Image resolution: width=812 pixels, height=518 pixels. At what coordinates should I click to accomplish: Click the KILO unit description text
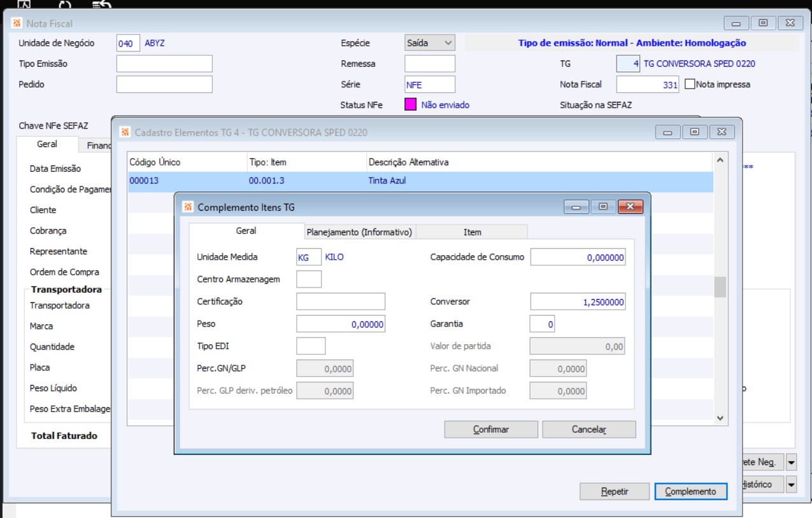click(334, 257)
